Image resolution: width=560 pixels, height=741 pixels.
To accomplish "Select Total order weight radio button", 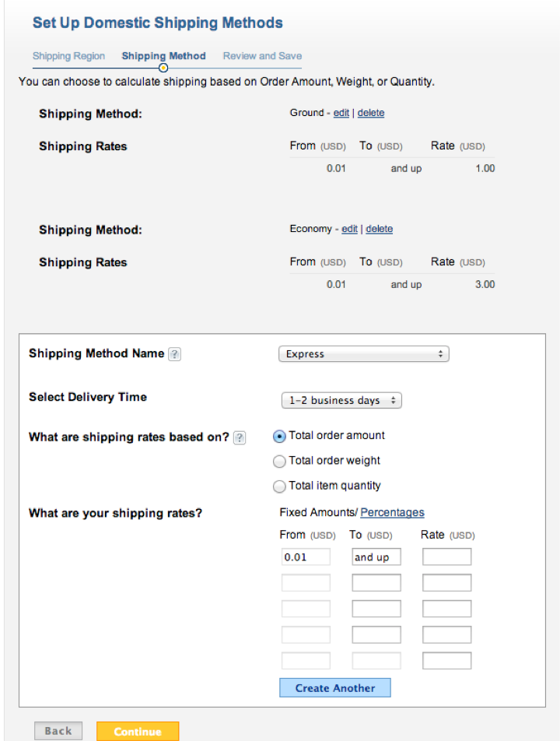I will click(x=280, y=462).
